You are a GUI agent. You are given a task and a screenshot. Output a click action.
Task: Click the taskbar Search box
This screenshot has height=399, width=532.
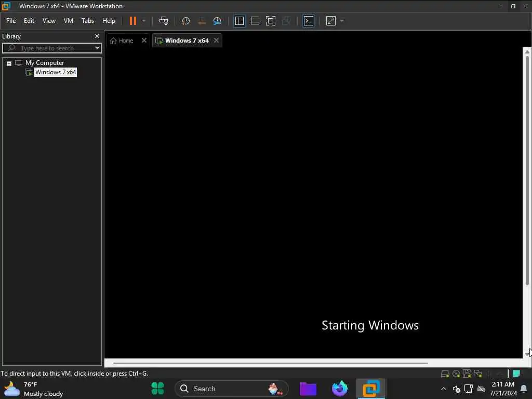[231, 389]
